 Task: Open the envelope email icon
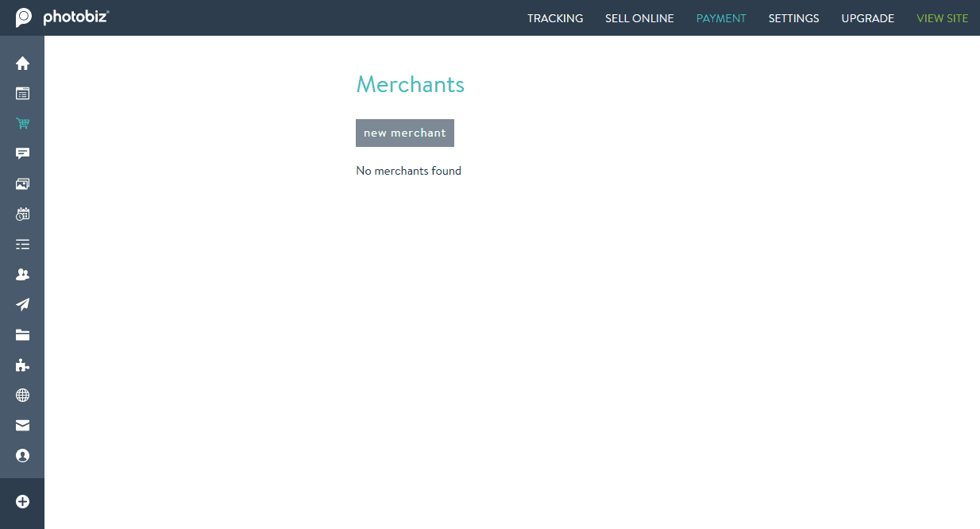(x=21, y=425)
